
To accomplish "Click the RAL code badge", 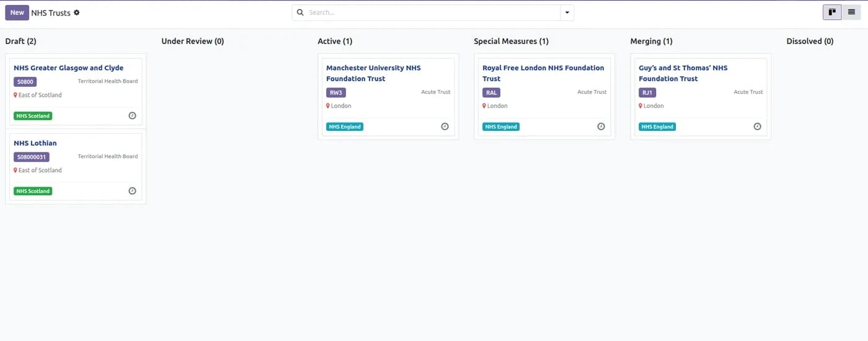I will [x=491, y=92].
